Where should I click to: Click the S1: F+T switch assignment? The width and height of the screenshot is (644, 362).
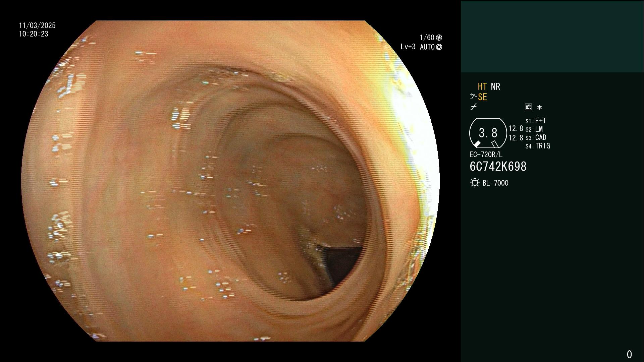(536, 121)
